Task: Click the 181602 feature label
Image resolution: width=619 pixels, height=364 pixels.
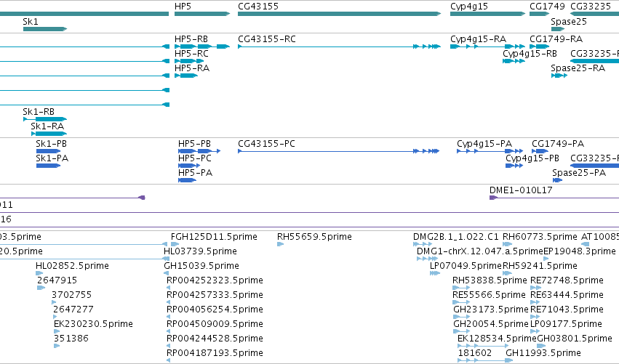Action: 475,353
